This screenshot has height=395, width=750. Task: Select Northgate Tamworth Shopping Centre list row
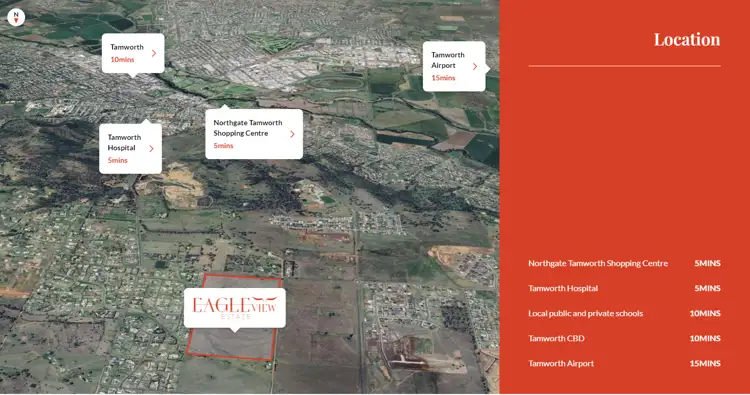click(x=624, y=263)
